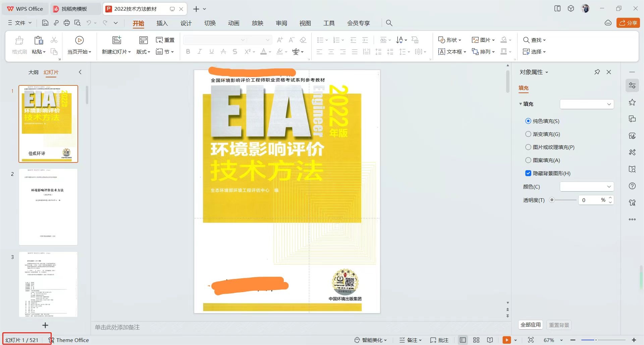
Task: Open the 颜色 color dropdown
Action: point(586,187)
